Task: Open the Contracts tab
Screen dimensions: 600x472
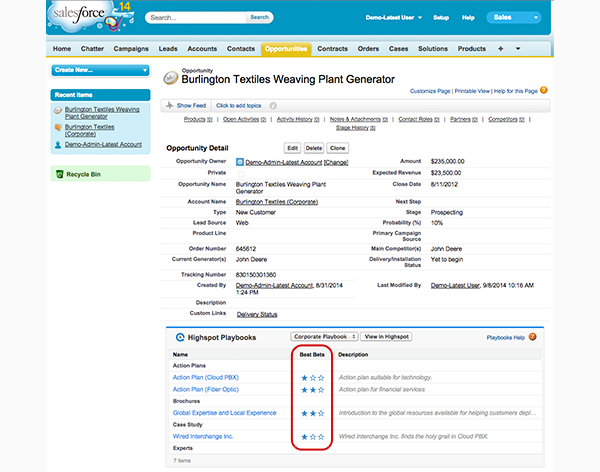Action: click(x=332, y=48)
